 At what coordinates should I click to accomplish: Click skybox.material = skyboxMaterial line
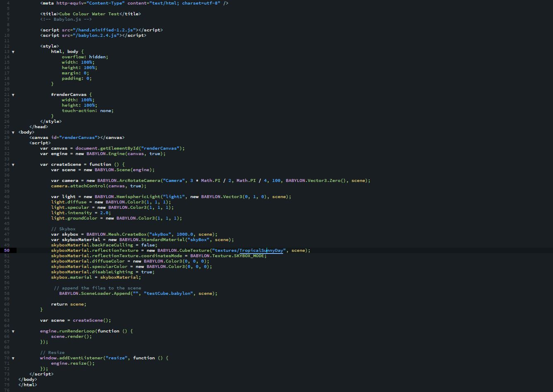coord(96,277)
